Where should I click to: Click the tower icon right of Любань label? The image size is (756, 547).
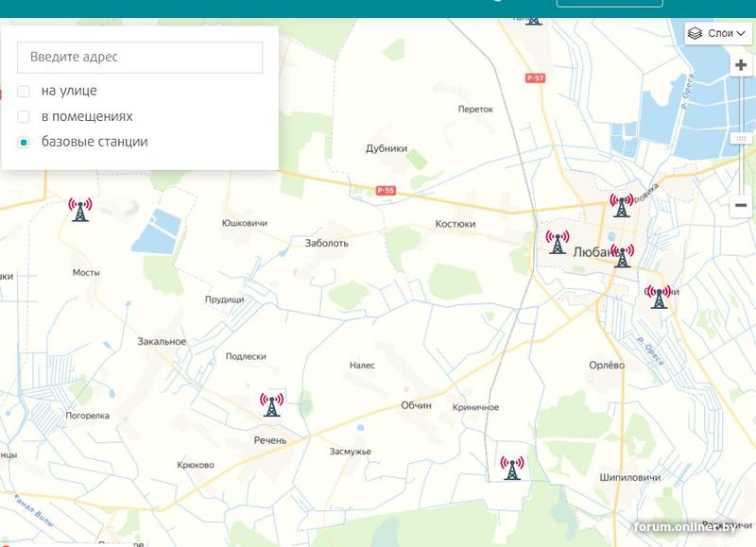pos(623,255)
